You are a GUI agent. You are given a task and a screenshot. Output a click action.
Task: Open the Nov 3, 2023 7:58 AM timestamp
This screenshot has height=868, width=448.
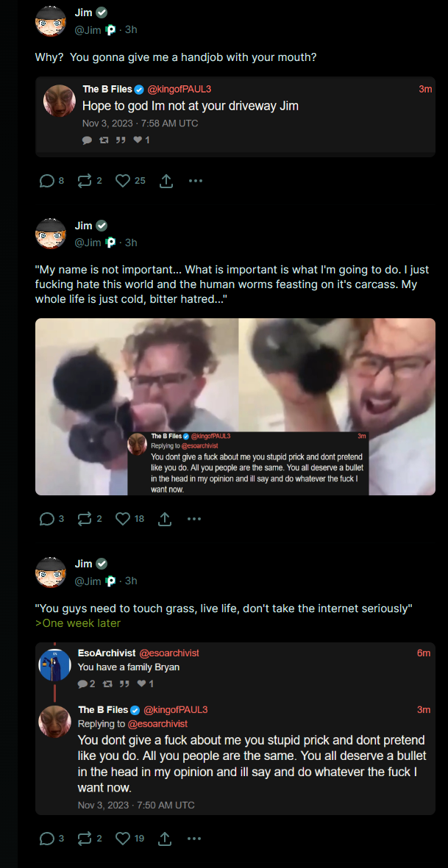pos(140,123)
